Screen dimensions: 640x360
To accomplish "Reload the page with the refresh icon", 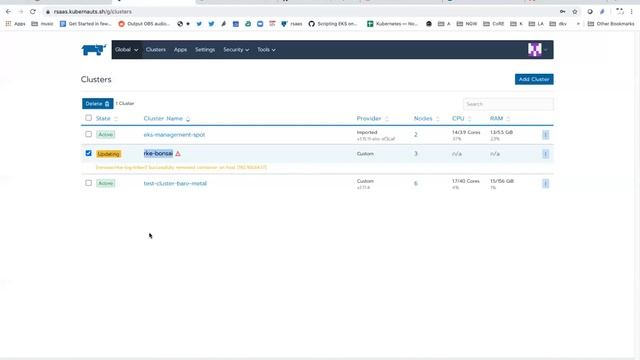I will 33,11.
